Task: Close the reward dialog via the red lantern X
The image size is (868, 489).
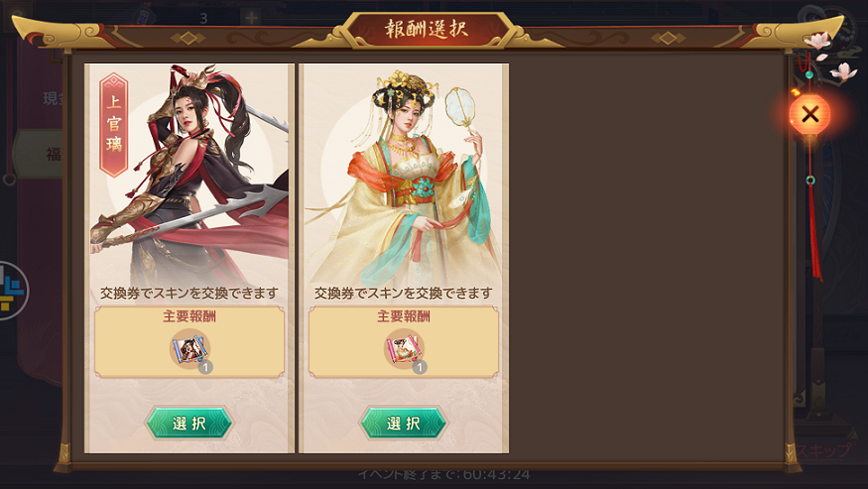Action: (x=809, y=115)
